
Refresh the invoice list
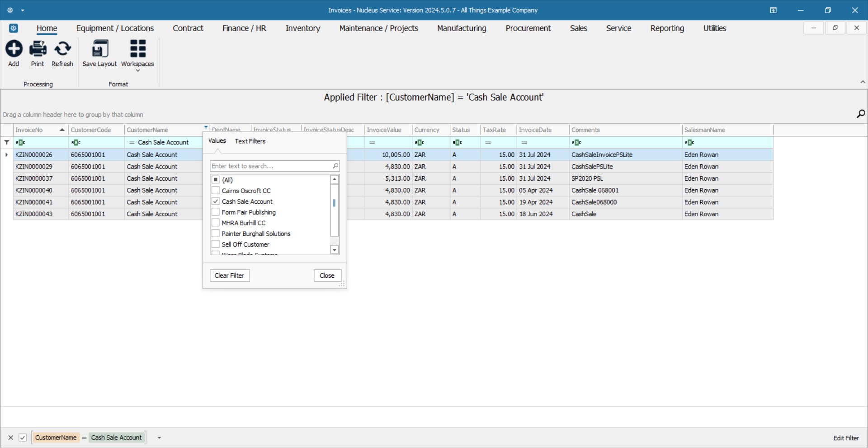coord(62,49)
